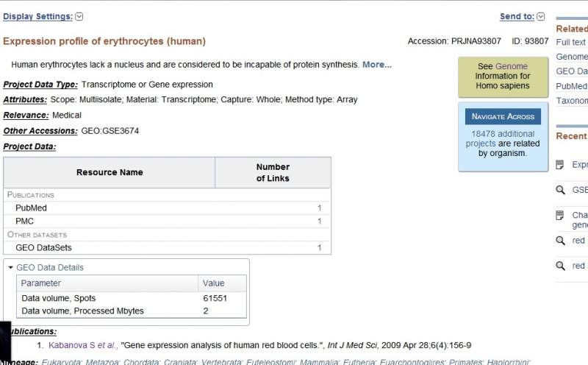Click the Project Data label

pos(29,146)
